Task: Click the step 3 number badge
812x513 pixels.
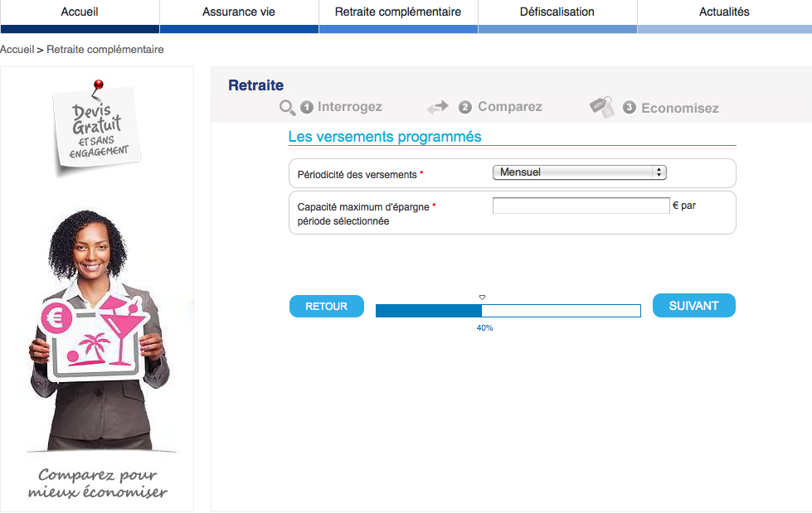Action: coord(630,107)
